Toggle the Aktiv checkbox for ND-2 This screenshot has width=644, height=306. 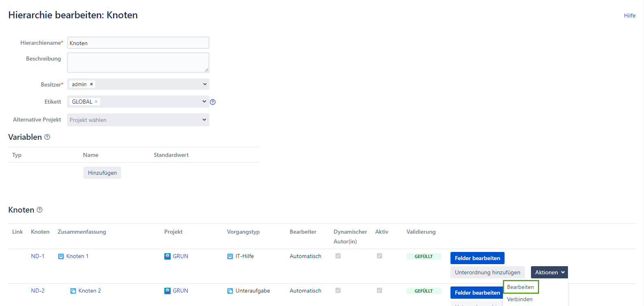pos(379,291)
